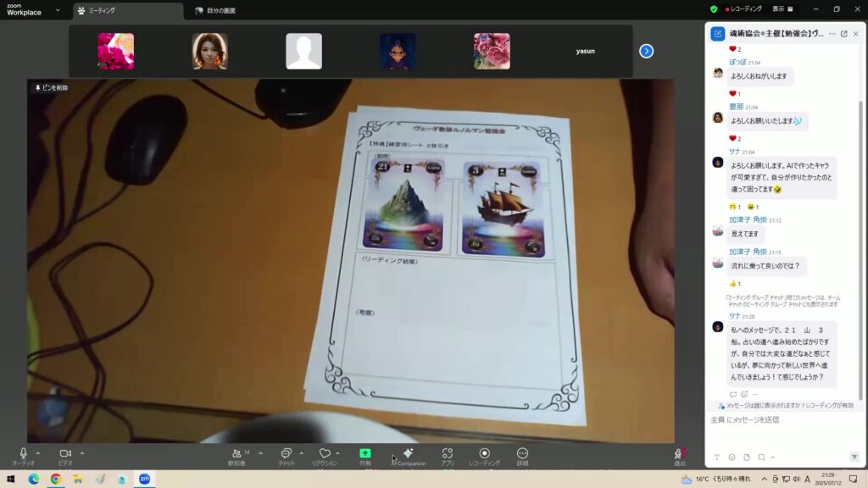Select the pink flower participant thumbnail
Viewport: 868px width, 488px height.
tap(115, 51)
